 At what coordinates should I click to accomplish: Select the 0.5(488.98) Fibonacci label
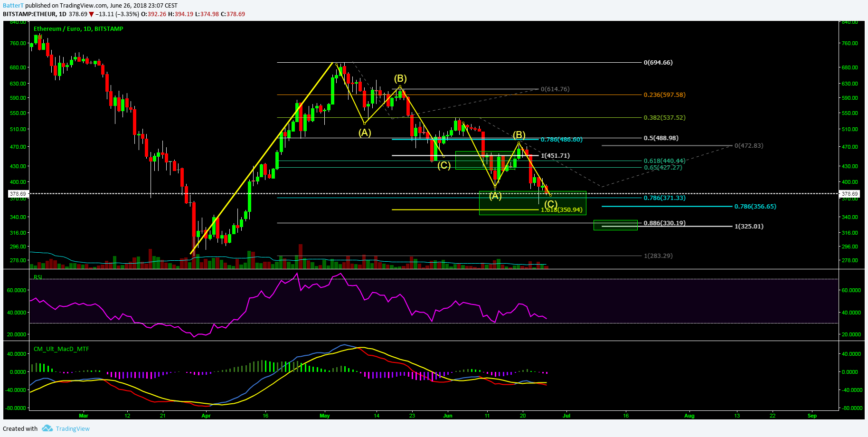click(661, 138)
